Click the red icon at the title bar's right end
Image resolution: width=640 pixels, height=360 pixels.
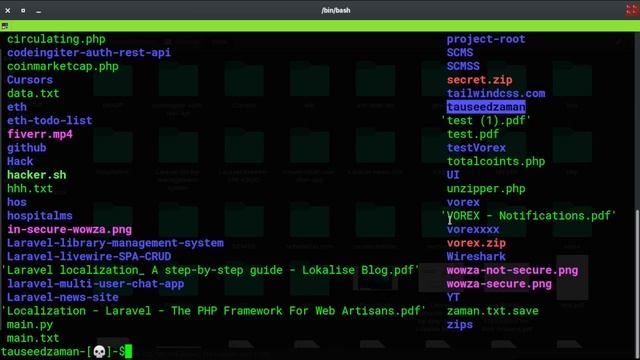pyautogui.click(x=632, y=10)
